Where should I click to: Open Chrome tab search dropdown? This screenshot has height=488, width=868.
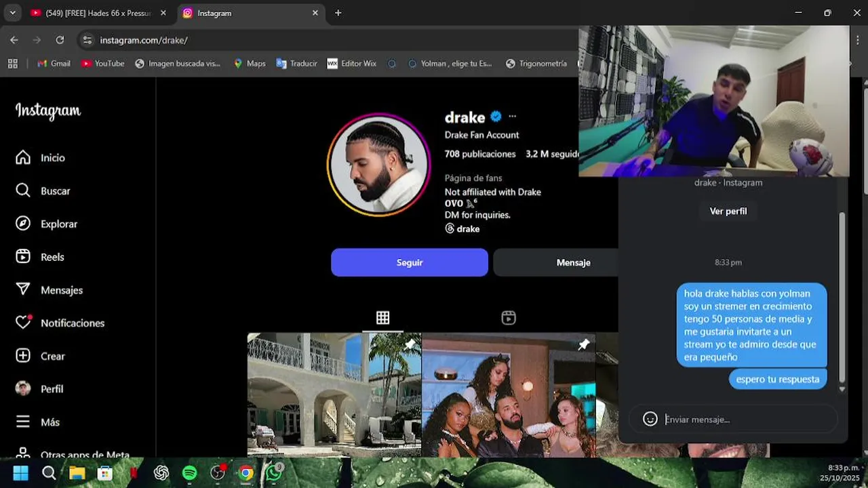coord(12,13)
